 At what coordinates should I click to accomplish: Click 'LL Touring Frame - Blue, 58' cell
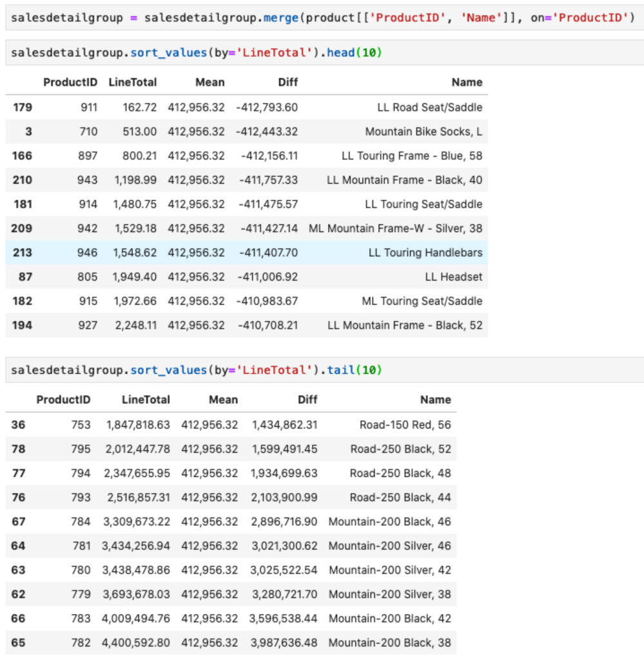[x=412, y=156]
